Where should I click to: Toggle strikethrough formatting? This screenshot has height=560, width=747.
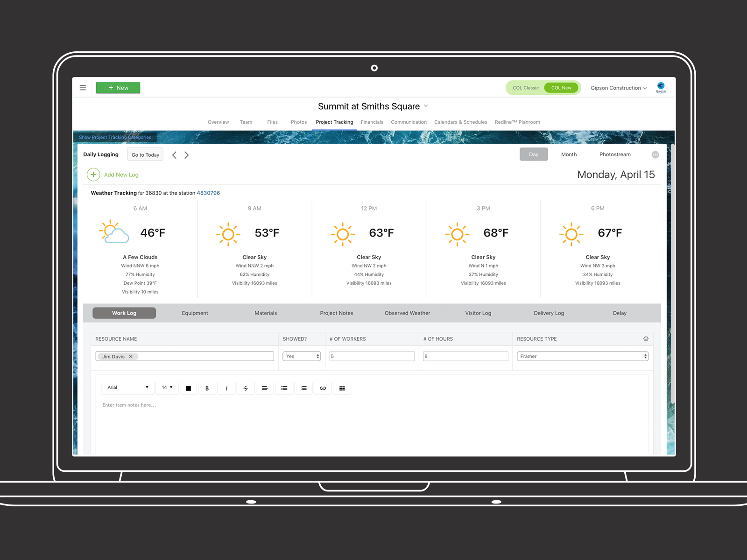click(x=246, y=388)
